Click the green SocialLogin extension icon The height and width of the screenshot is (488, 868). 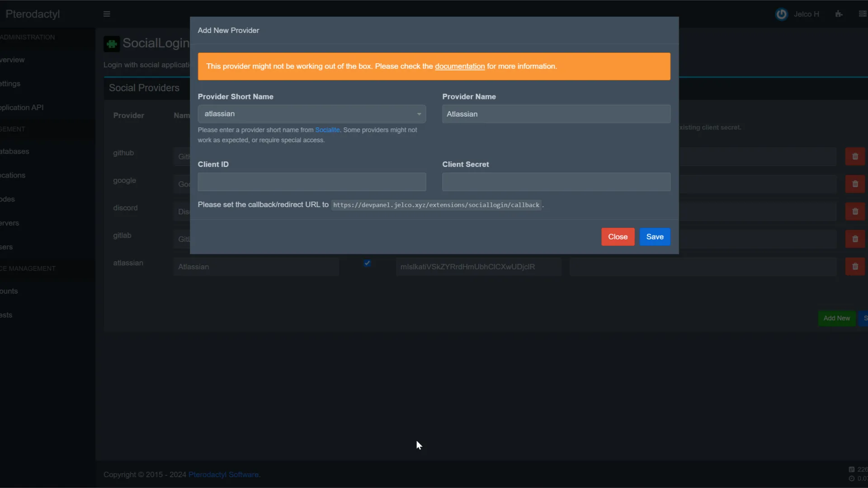112,44
